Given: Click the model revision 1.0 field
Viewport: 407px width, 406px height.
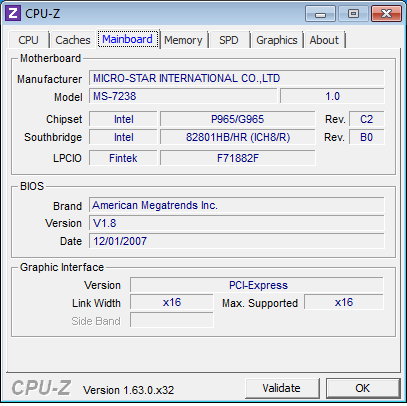Looking at the screenshot, I should tap(332, 96).
